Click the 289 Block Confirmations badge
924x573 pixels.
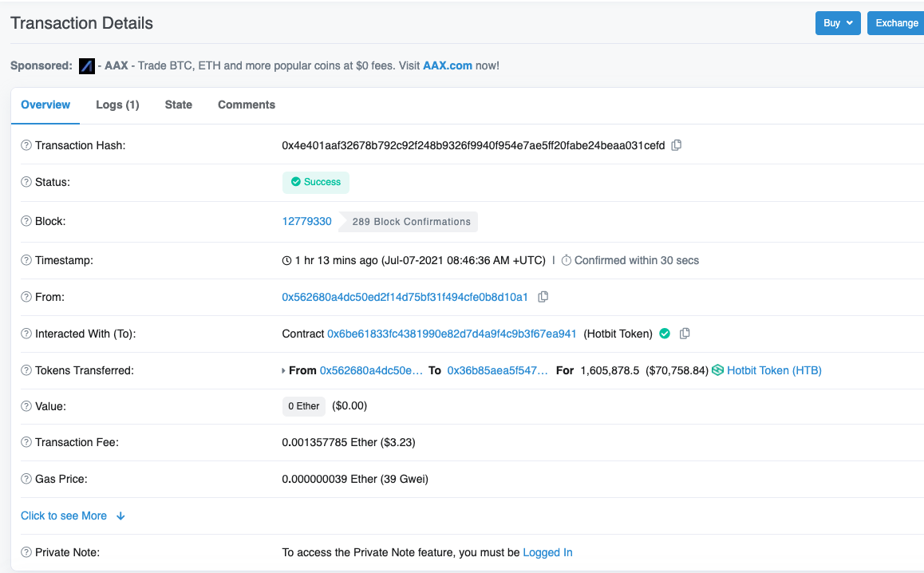pyautogui.click(x=411, y=222)
